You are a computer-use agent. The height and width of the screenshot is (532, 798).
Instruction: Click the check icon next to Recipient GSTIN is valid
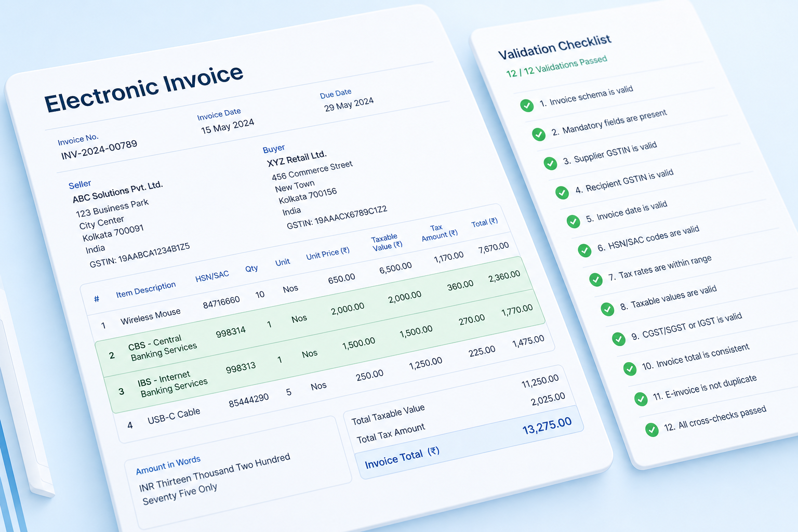[x=562, y=193]
